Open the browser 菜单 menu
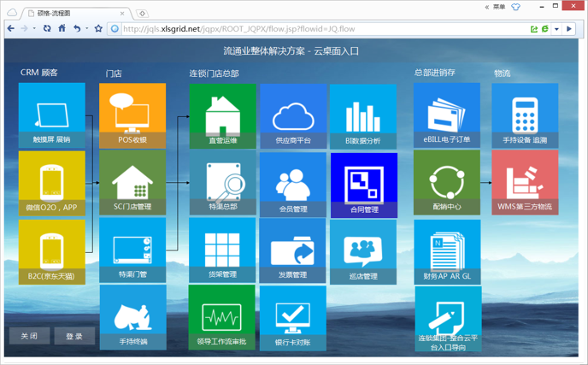This screenshot has height=365, width=588. (496, 7)
